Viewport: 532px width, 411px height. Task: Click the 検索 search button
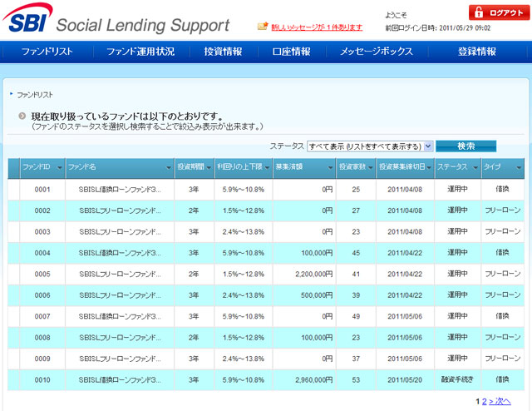click(465, 146)
